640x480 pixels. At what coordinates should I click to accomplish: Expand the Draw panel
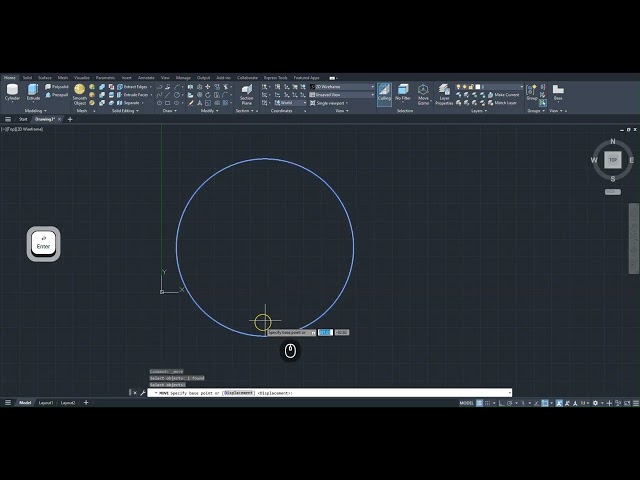[x=169, y=111]
